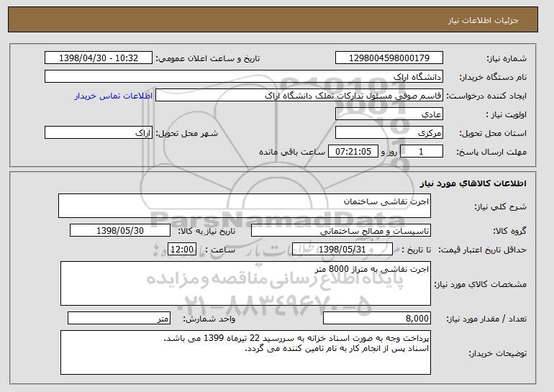Click the label توضیحات خریدار

(498, 353)
